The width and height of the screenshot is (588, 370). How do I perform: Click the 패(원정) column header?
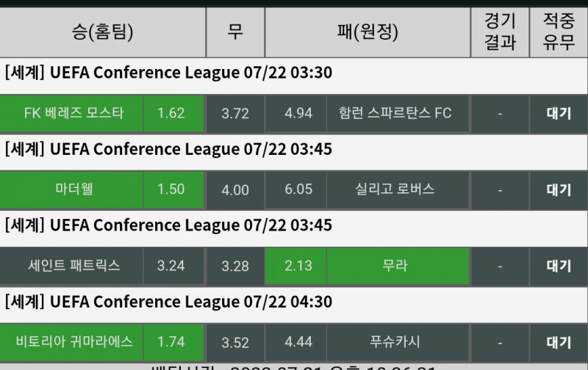(367, 32)
